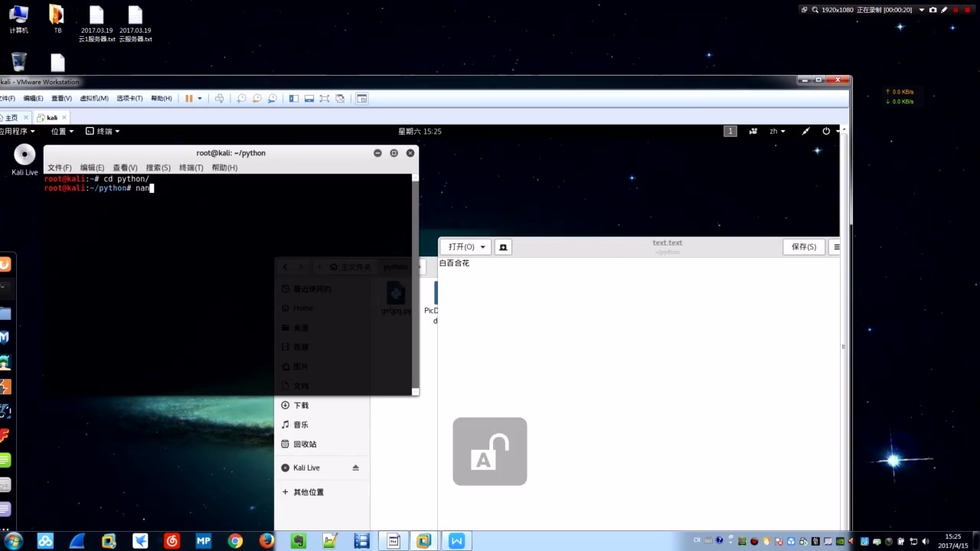Open the zh input language dropdown

click(777, 131)
